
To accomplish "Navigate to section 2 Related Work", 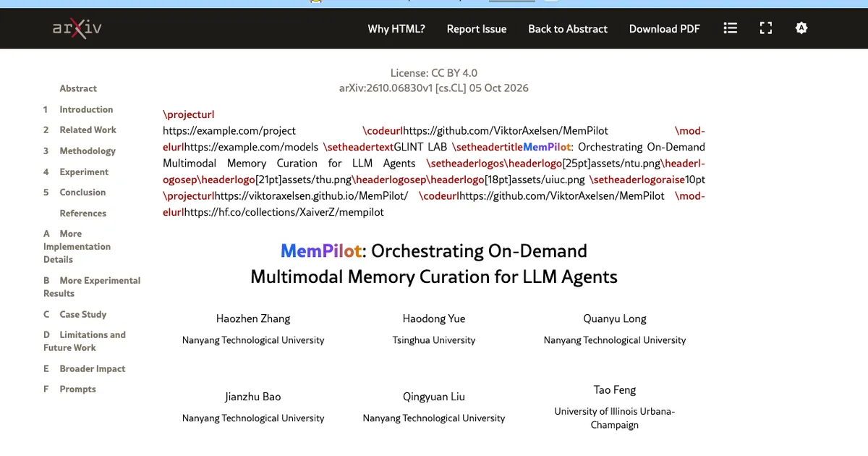I will 80,130.
